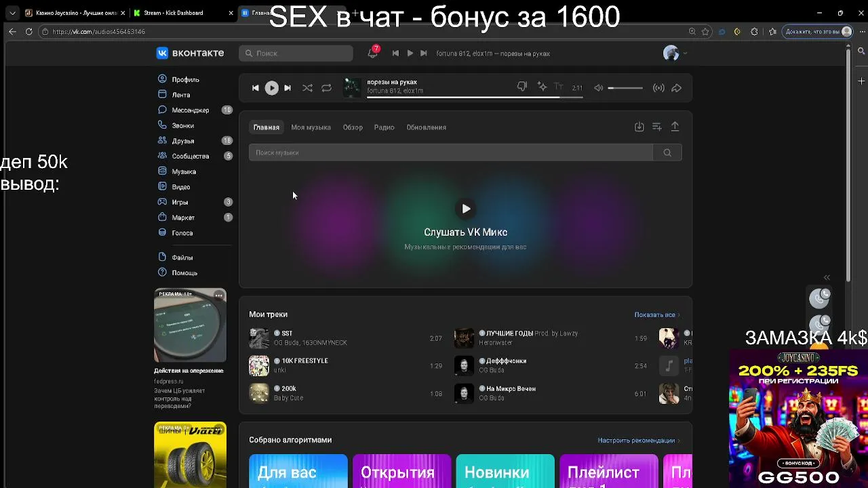Adjust the player volume slider
This screenshot has height=488, width=868.
[x=625, y=88]
